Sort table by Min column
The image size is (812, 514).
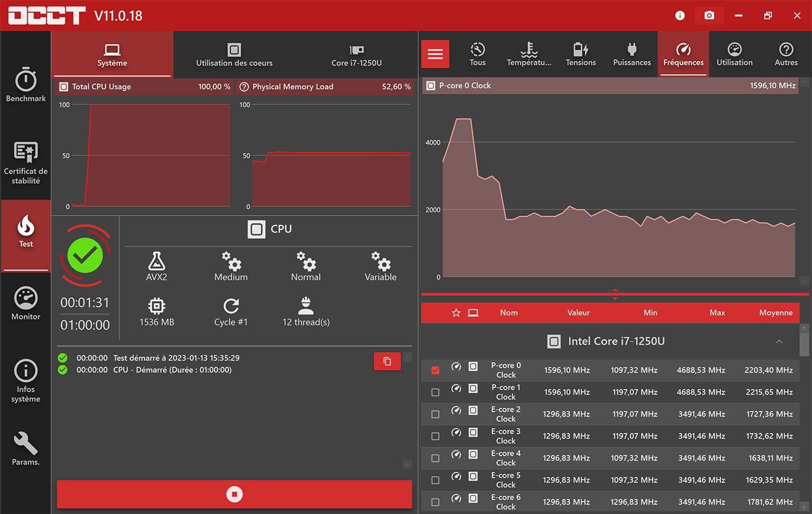650,313
